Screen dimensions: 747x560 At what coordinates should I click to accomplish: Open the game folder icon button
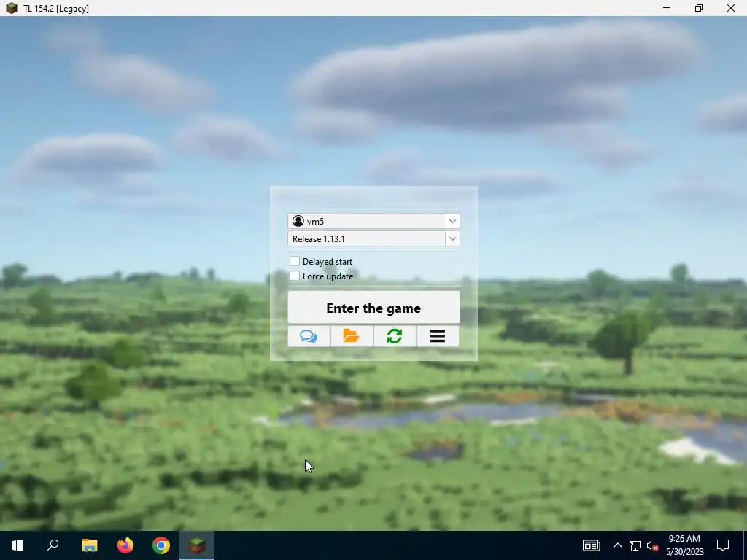point(352,336)
